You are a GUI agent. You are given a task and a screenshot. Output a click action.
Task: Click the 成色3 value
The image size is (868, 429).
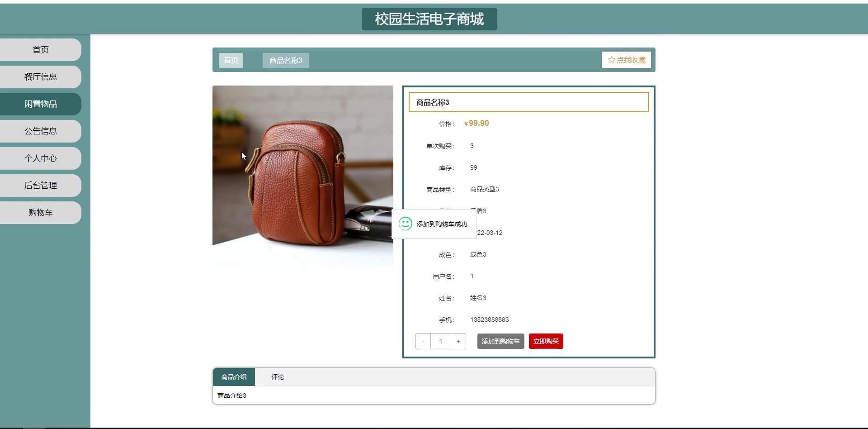point(478,254)
